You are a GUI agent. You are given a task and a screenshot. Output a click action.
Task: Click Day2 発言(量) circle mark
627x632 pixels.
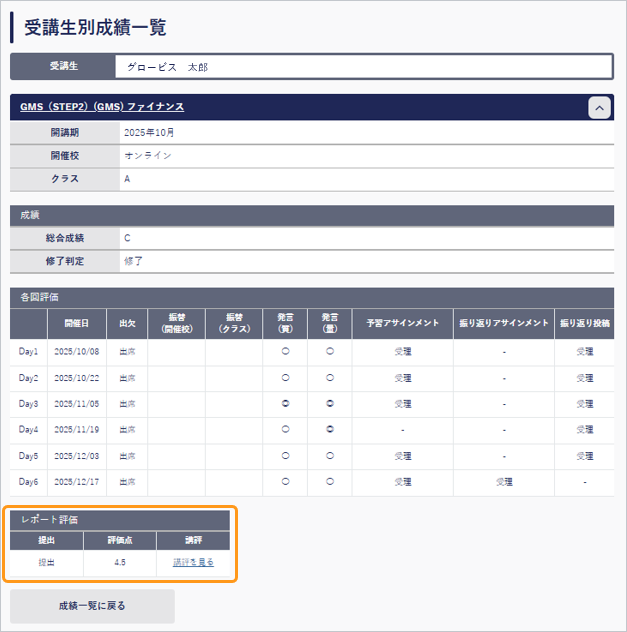pos(329,378)
